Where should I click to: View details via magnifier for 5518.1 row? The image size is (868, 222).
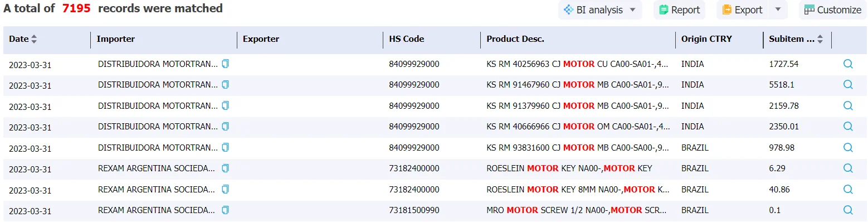pyautogui.click(x=848, y=85)
